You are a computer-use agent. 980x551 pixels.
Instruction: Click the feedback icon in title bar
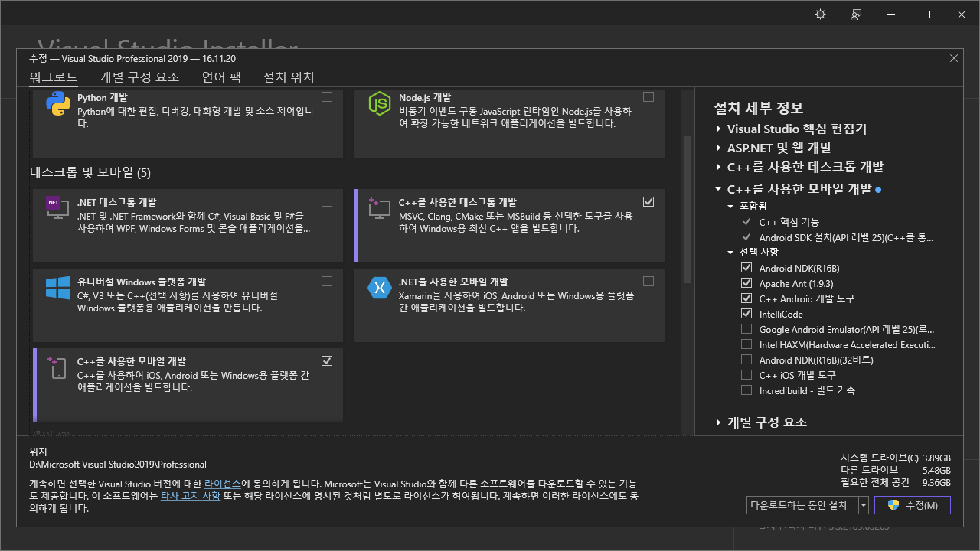click(x=856, y=15)
